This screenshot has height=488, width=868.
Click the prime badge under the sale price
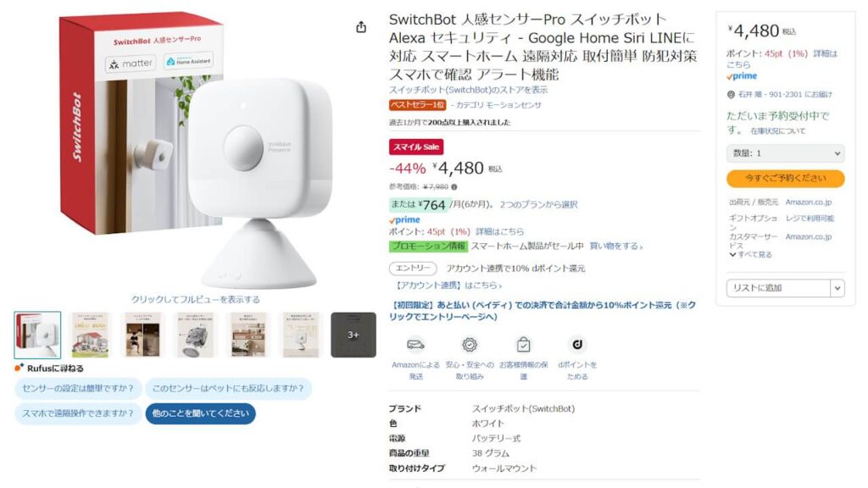pos(403,219)
